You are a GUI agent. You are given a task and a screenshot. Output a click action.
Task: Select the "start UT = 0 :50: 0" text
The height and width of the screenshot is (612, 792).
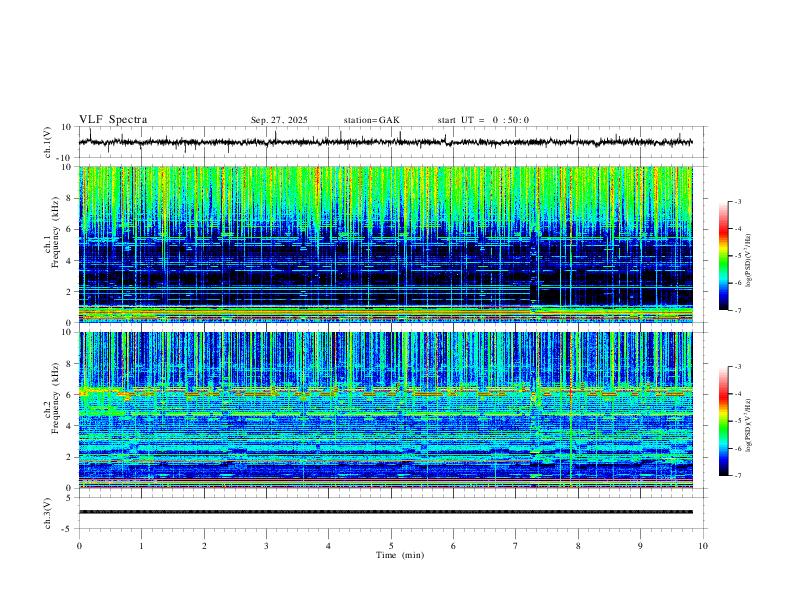pos(483,120)
